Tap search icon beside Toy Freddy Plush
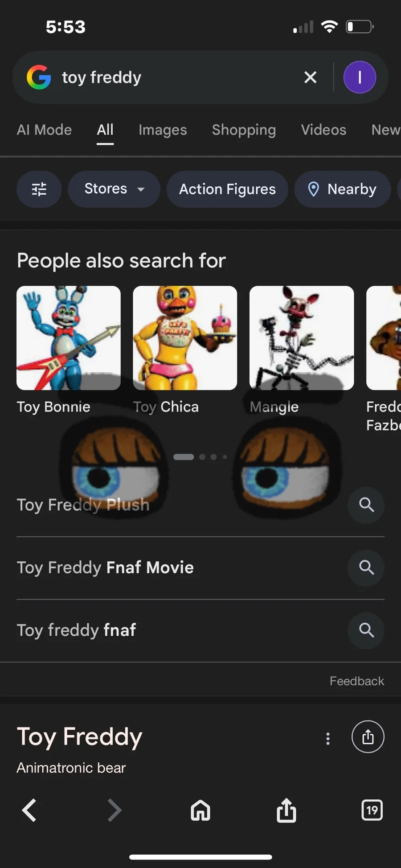 tap(366, 505)
